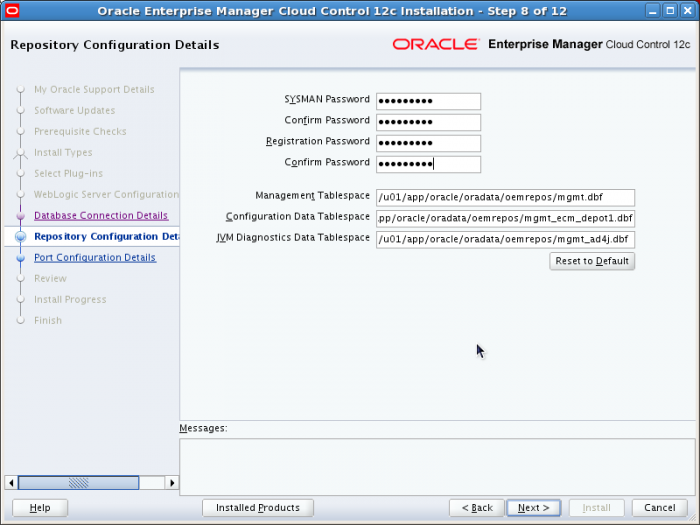Focus the Confirm Password field below Registration Password
700x525 pixels.
[x=428, y=164]
